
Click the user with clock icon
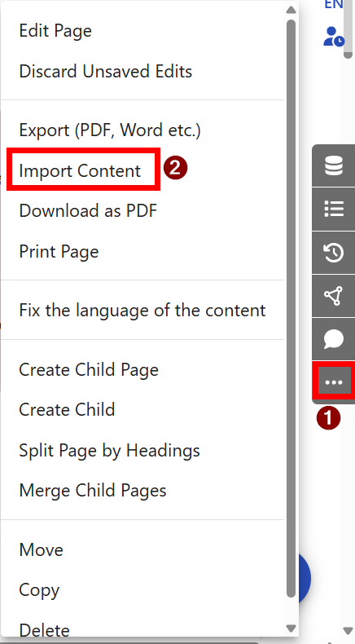[x=334, y=36]
